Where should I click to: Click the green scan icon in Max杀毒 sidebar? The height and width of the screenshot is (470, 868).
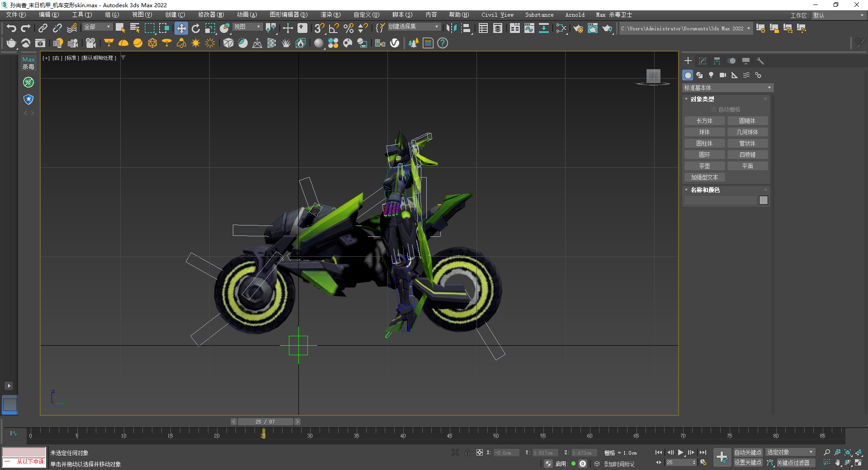28,82
